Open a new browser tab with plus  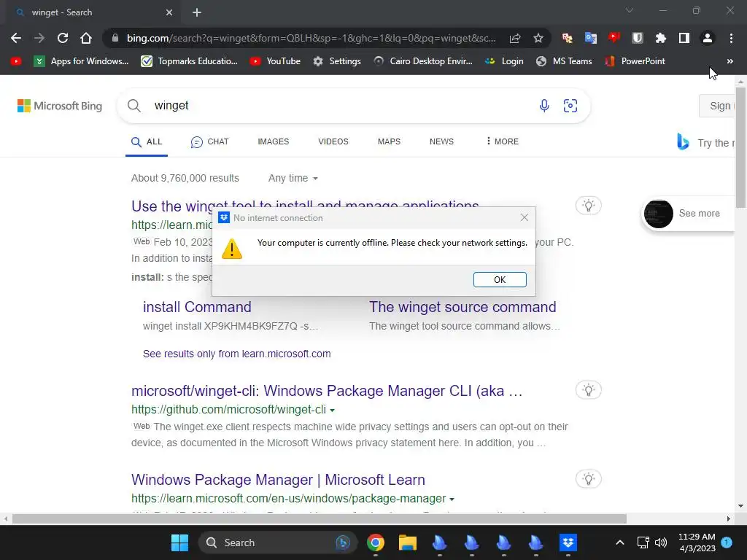(x=197, y=12)
